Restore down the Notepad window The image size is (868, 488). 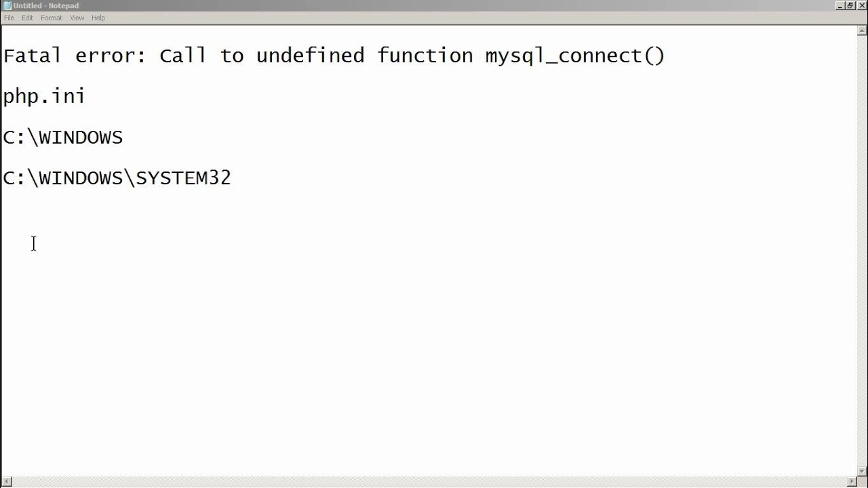(x=851, y=5)
